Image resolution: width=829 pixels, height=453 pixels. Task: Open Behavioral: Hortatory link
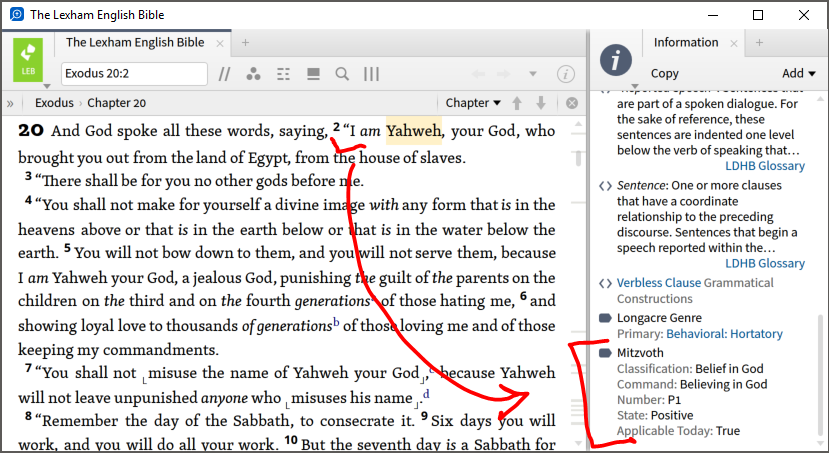(x=724, y=334)
